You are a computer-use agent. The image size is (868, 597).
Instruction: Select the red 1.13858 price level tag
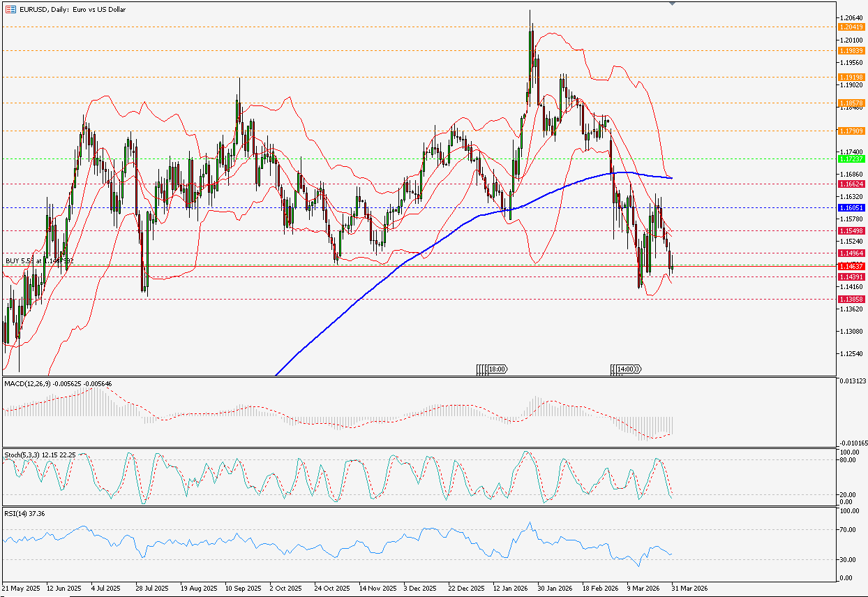853,299
